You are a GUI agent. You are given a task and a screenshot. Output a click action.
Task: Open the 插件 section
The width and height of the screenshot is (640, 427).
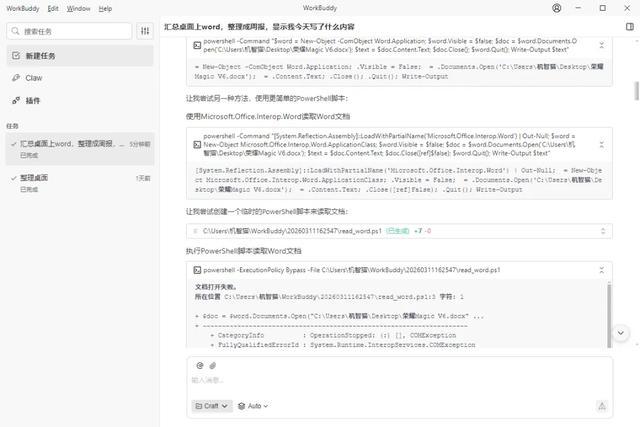tap(80, 100)
